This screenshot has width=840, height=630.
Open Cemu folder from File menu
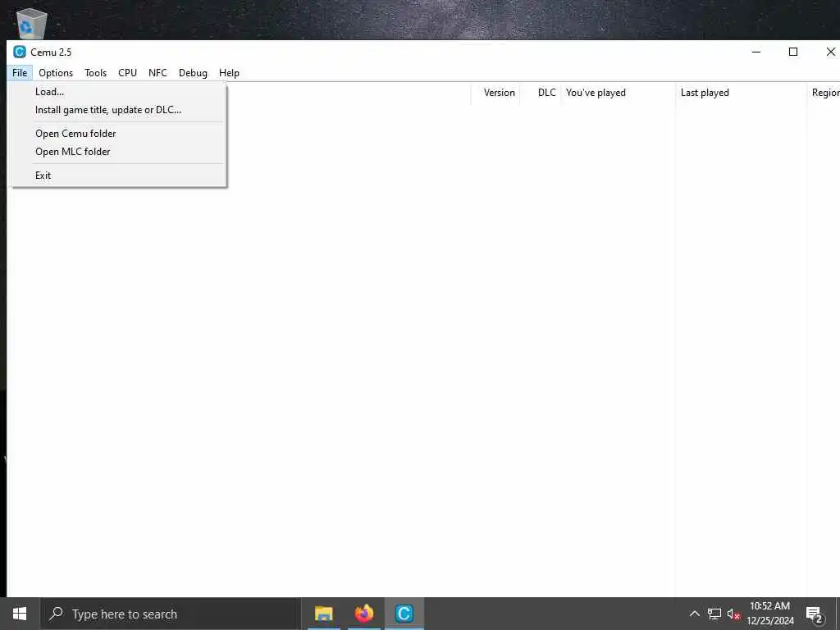coord(118,134)
